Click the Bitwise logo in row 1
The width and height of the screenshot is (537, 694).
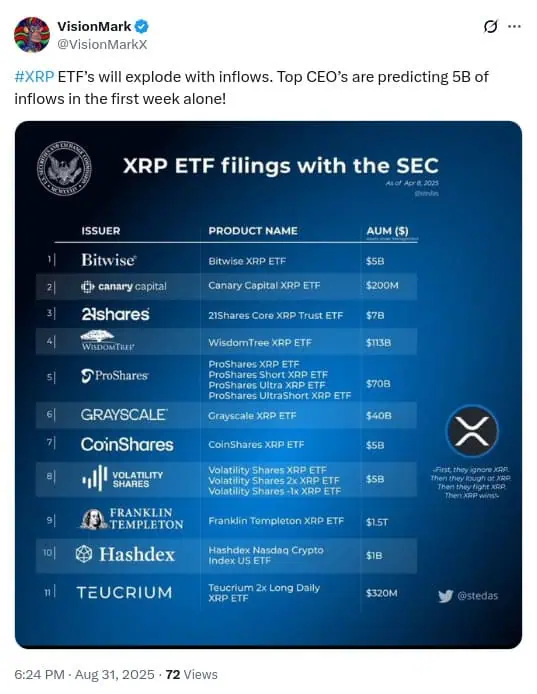108,260
